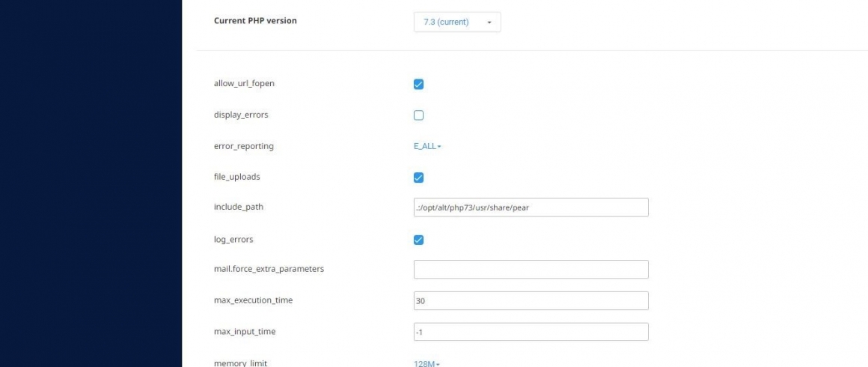Click the max_execution_time setting label
Viewport: 868px width, 367px height.
pos(253,300)
